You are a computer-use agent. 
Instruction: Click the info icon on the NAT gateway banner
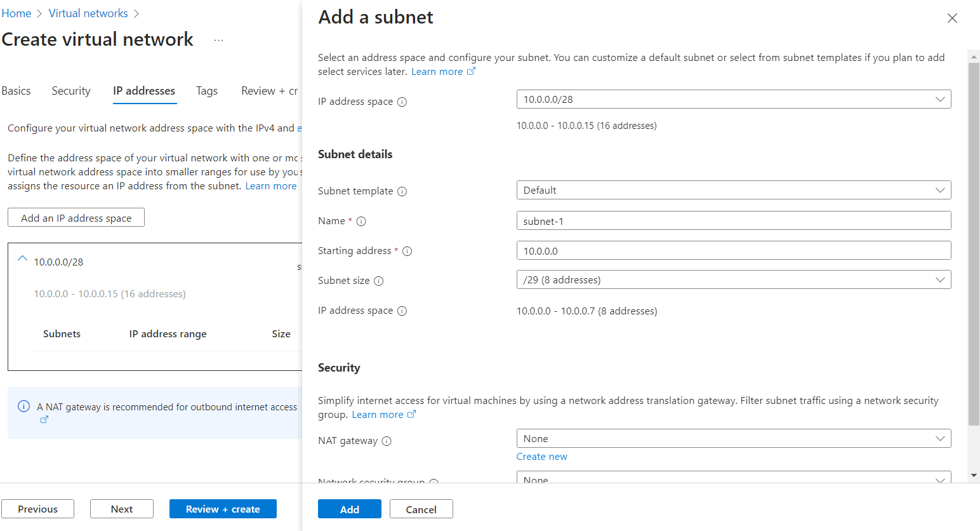23,407
